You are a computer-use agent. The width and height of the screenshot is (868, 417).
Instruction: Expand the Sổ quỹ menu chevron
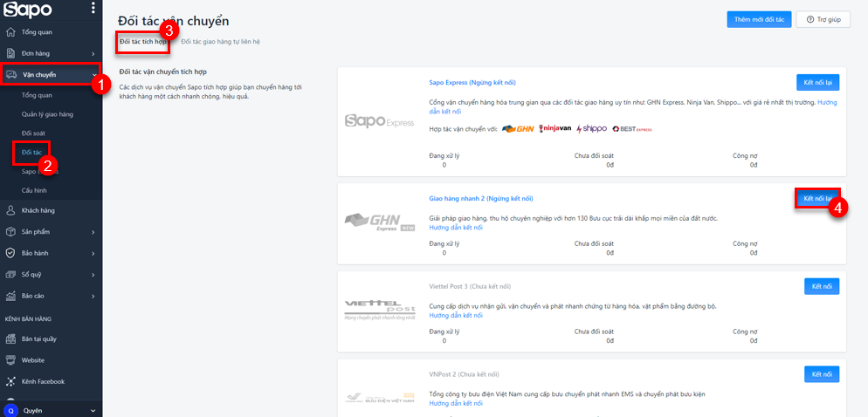point(93,275)
